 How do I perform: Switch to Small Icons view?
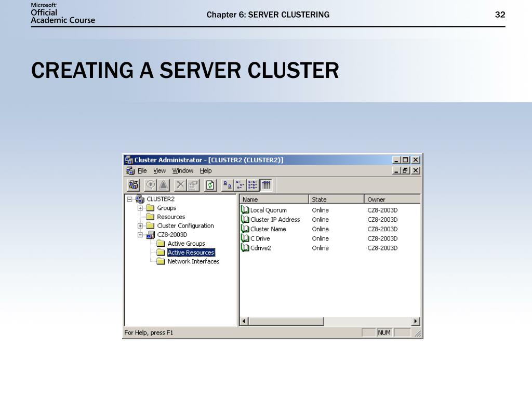240,184
